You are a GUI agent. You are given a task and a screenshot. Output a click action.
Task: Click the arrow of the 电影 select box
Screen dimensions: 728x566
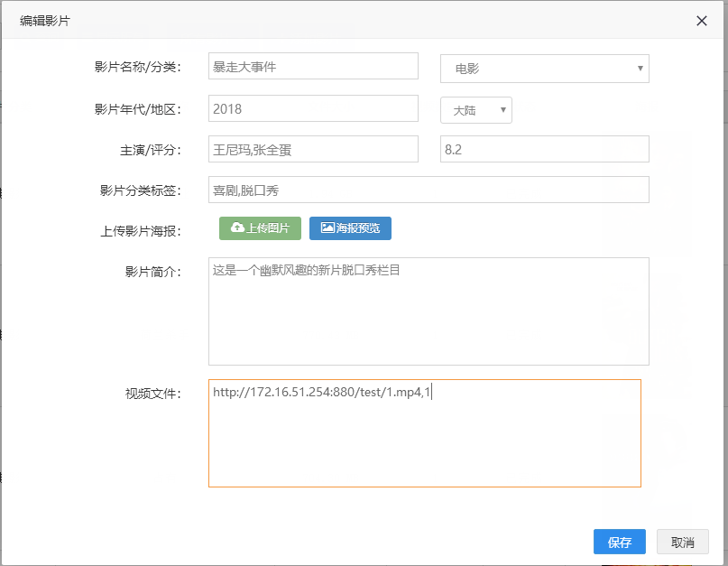click(x=640, y=69)
